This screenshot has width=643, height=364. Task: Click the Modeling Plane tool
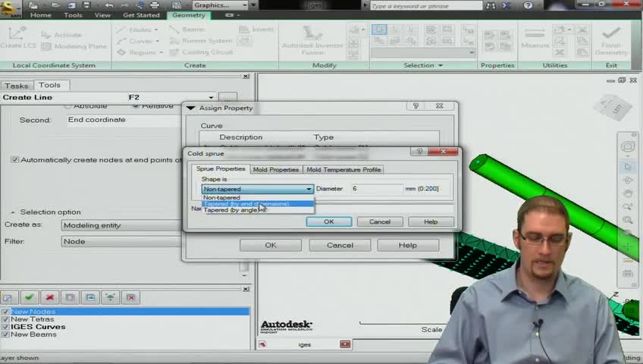point(74,46)
